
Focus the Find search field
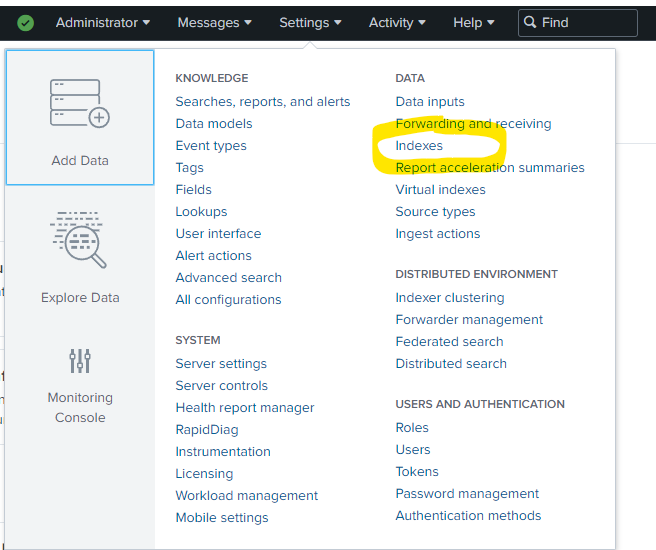point(578,23)
